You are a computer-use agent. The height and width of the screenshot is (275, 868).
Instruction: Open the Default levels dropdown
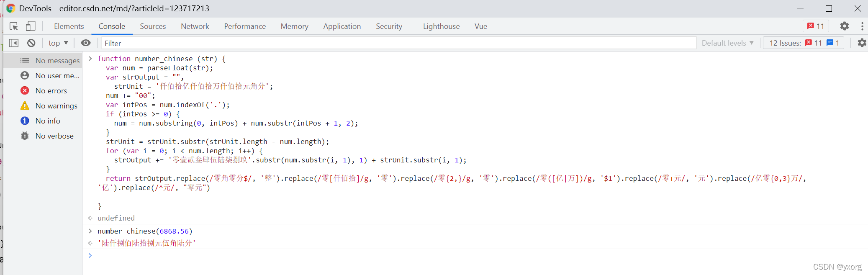tap(728, 43)
